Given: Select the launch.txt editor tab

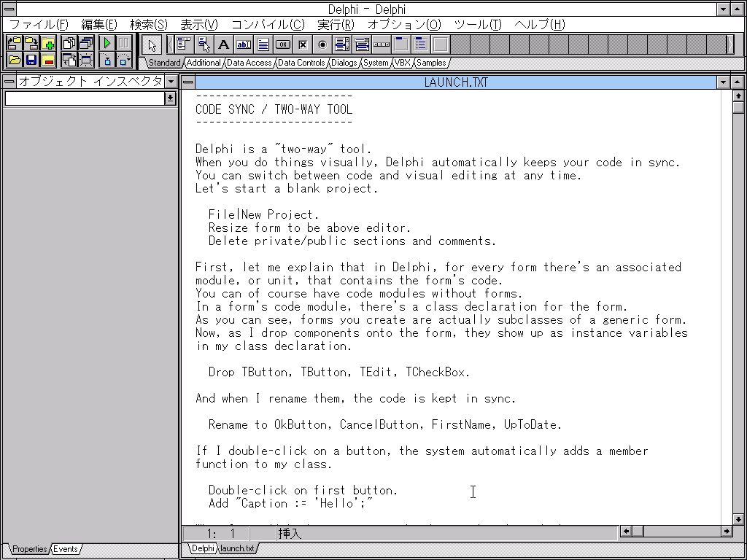Looking at the screenshot, I should tap(237, 548).
